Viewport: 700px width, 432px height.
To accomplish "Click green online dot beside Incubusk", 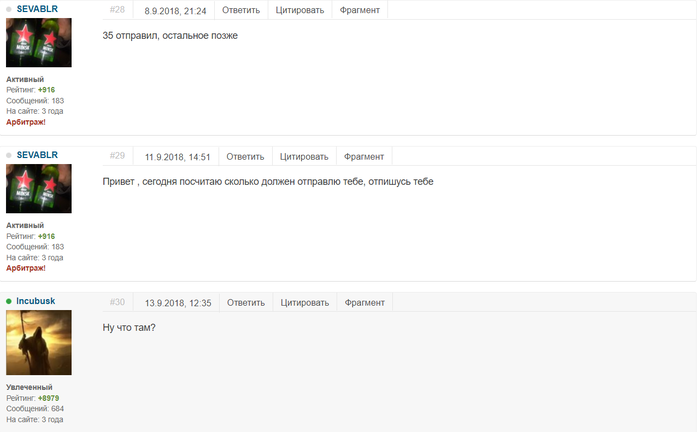I will (x=8, y=301).
